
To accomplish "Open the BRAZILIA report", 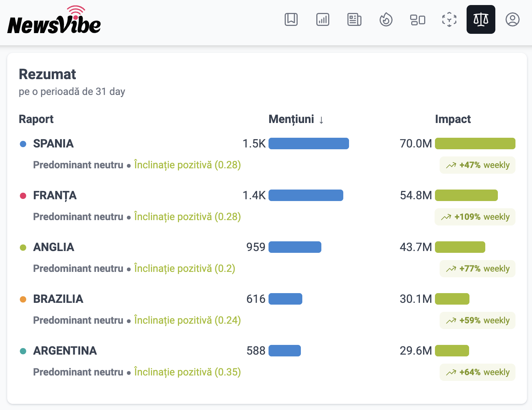I will 58,299.
